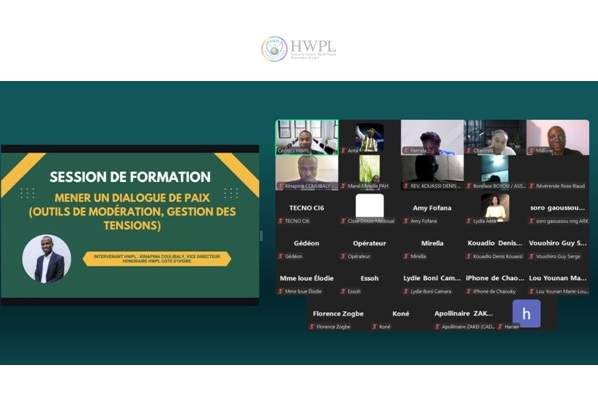
Task: Select the Channels participant video feed
Action: point(495,137)
